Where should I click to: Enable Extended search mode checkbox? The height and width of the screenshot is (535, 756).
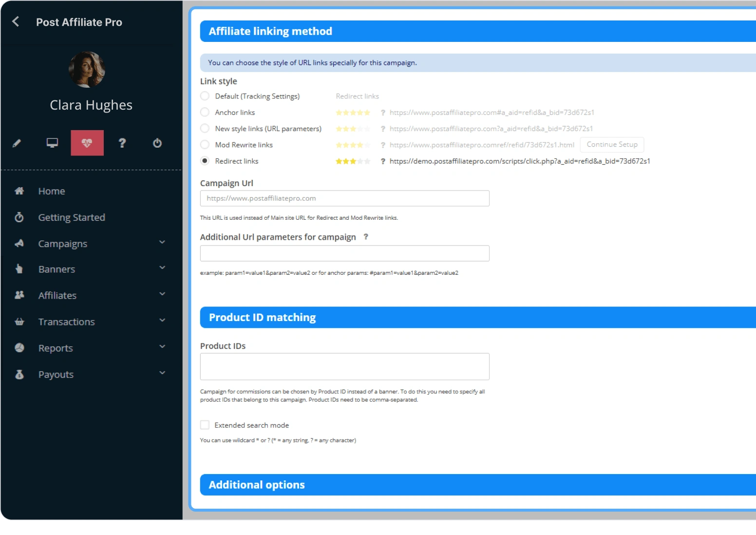pos(205,425)
